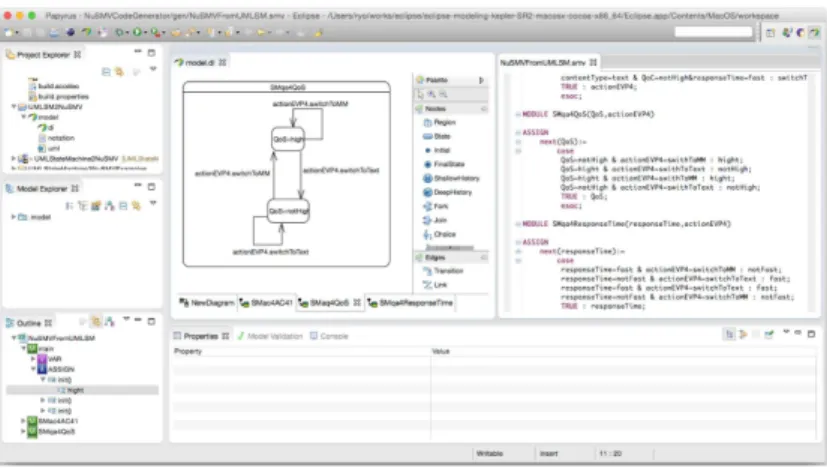Open the Edges palette drawer header
Viewport: 827px width, 471px height.
point(451,257)
